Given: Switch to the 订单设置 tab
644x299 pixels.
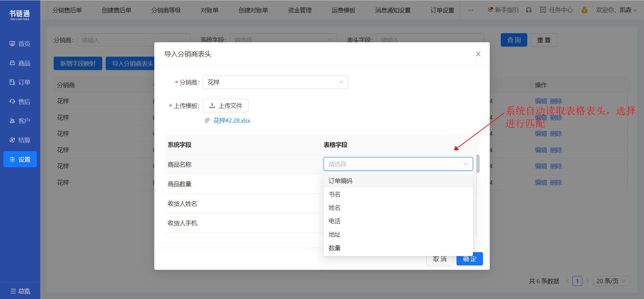Looking at the screenshot, I should click(442, 10).
